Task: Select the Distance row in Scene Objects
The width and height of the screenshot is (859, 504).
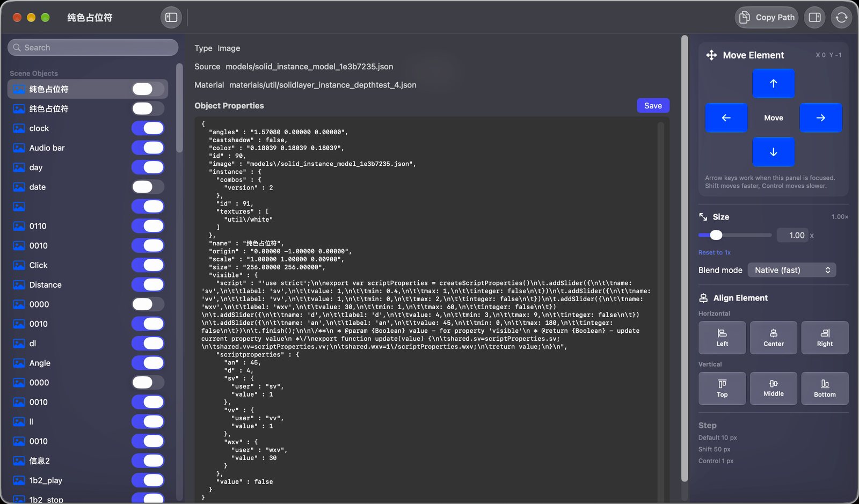Action: coord(88,284)
